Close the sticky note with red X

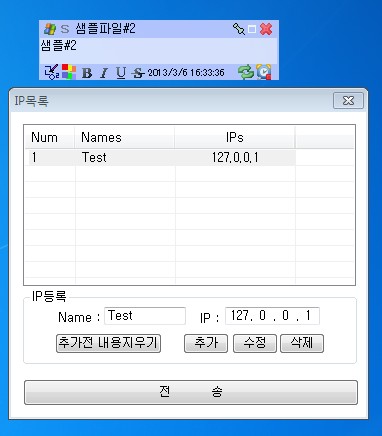(x=266, y=29)
